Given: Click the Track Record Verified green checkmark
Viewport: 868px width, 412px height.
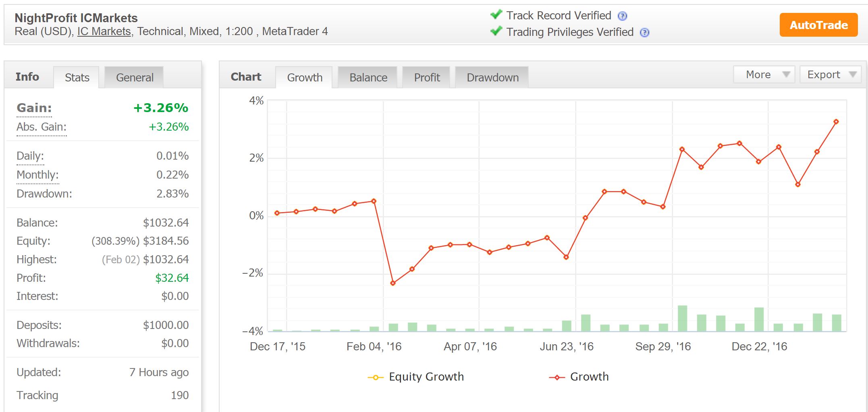Looking at the screenshot, I should point(496,15).
